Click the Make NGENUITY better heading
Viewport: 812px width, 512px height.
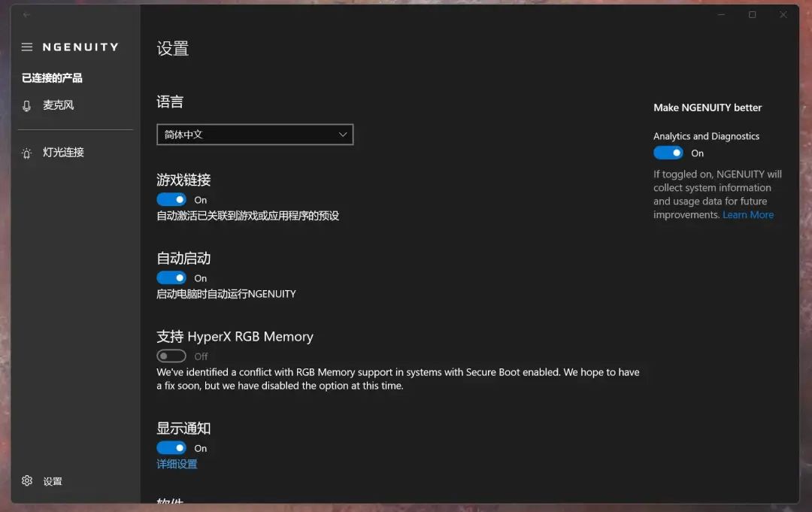707,108
